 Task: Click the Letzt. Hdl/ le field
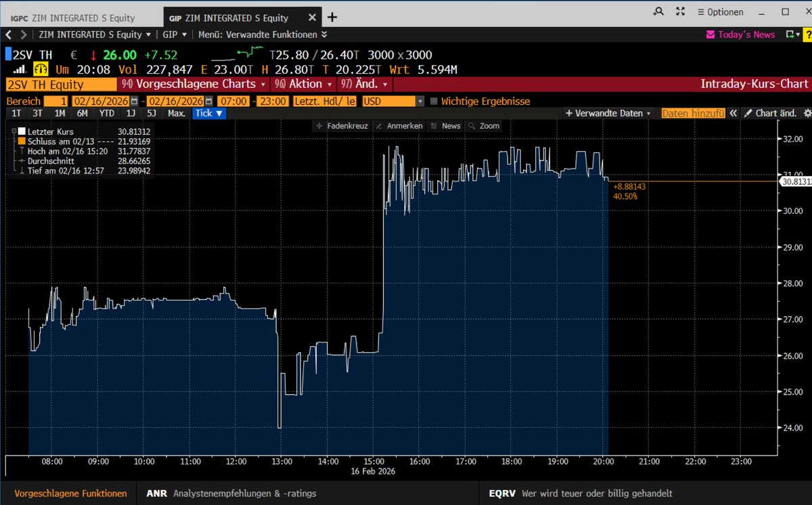point(325,102)
